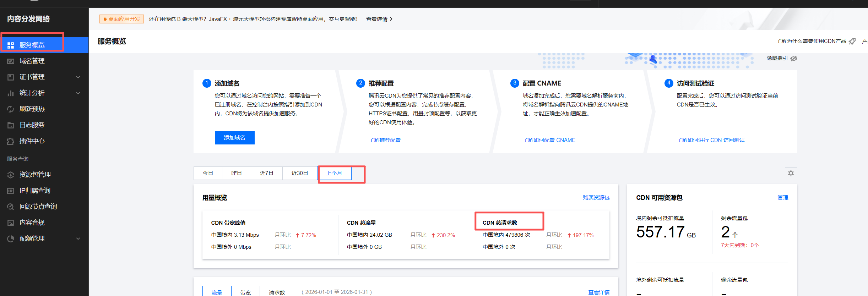Click the 刷新预热 refresh icon

(x=11, y=109)
